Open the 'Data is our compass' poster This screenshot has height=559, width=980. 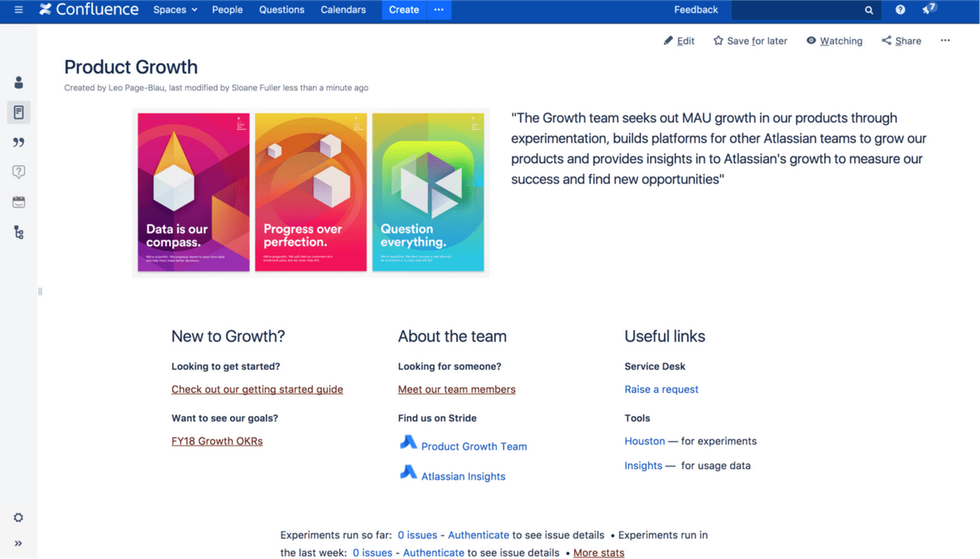click(194, 193)
